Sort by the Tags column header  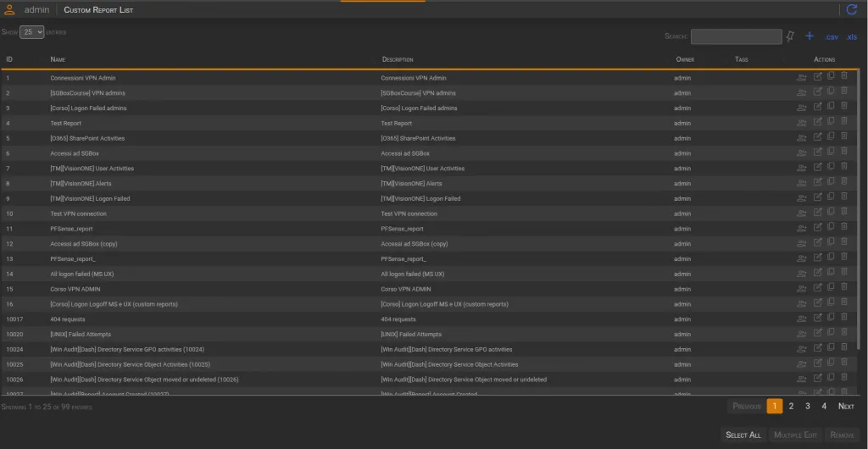click(741, 59)
